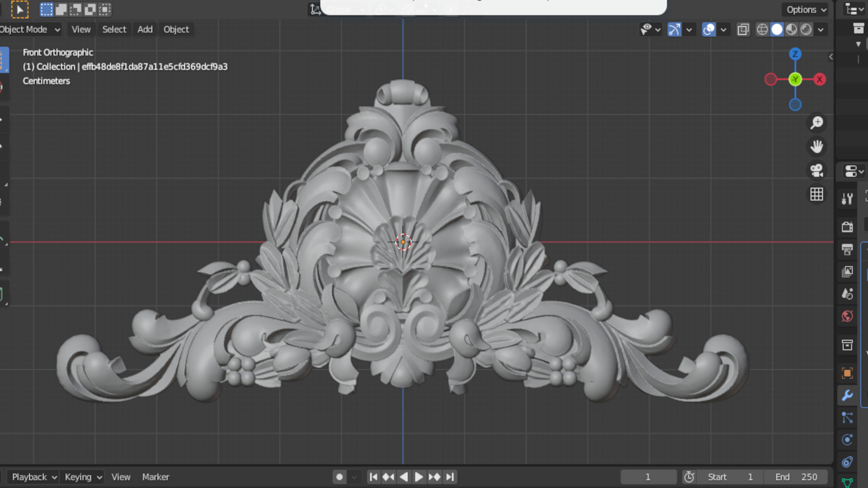Viewport: 868px width, 488px height.
Task: Open the Physics properties tab
Action: 847,440
